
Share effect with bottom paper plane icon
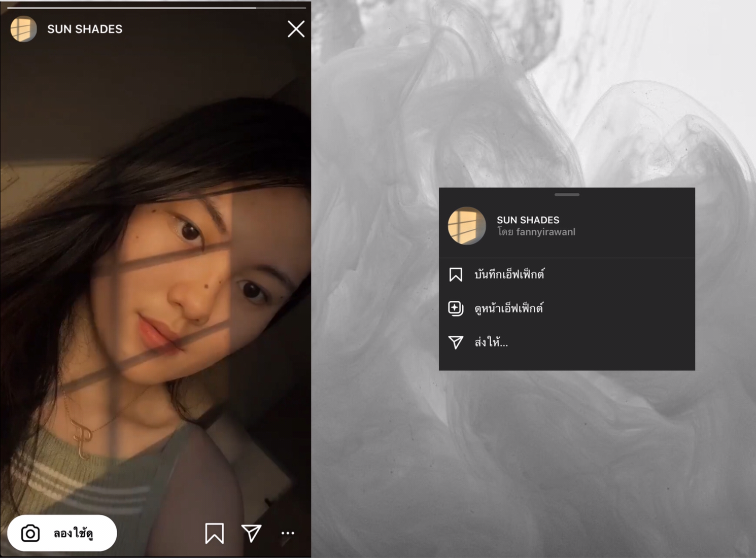point(251,533)
